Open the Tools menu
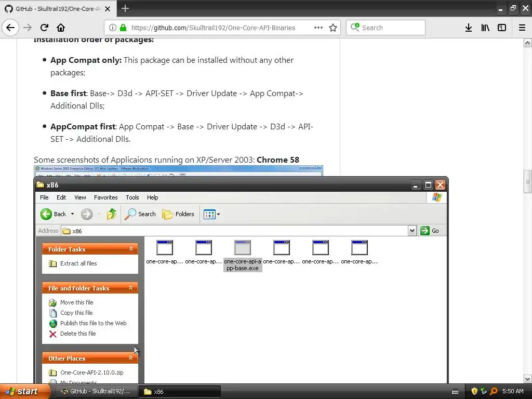The height and width of the screenshot is (399, 532). tap(132, 197)
